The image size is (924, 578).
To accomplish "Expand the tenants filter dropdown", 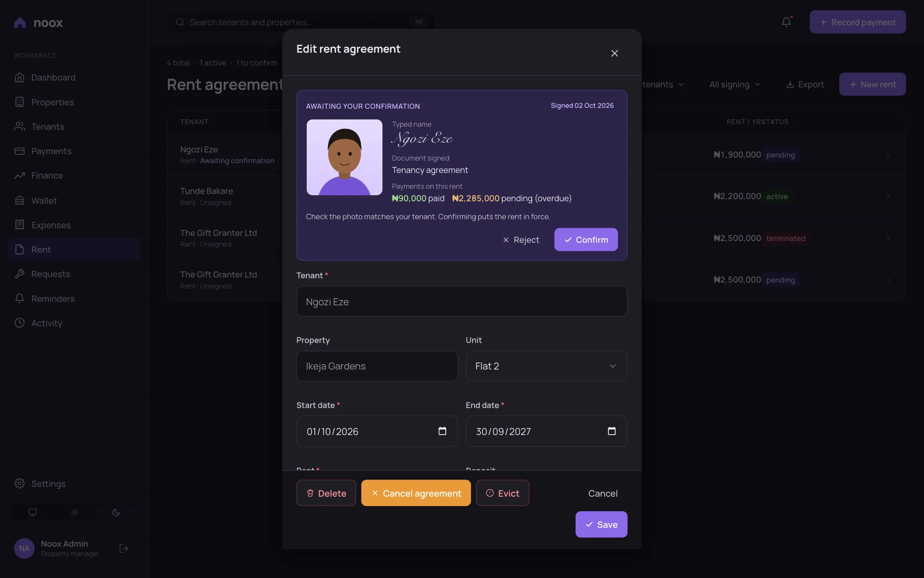I will click(x=663, y=84).
